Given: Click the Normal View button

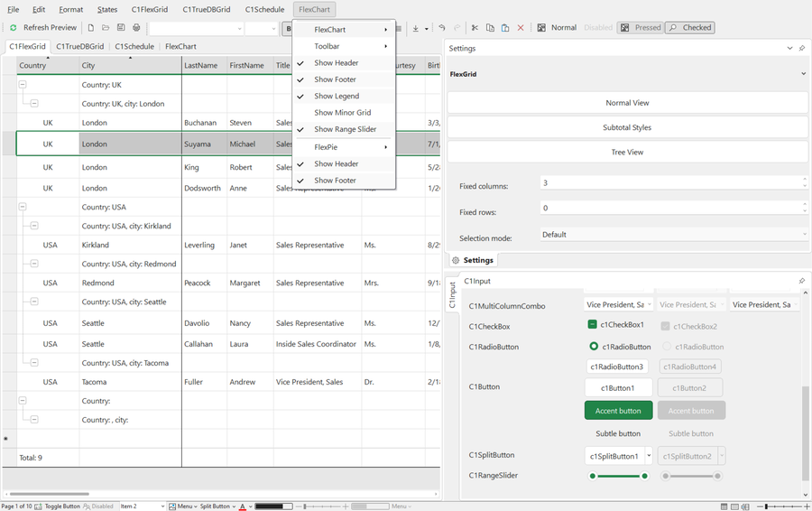Looking at the screenshot, I should pyautogui.click(x=627, y=103).
